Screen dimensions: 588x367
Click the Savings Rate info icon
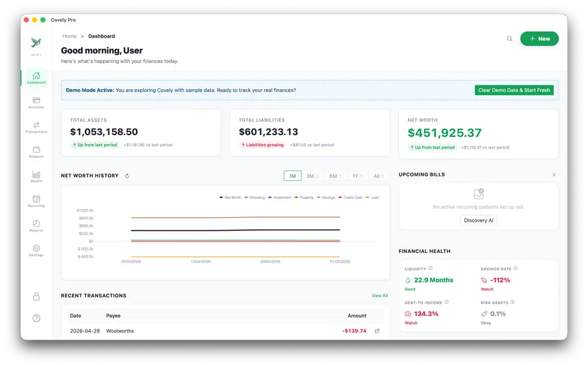coord(516,268)
